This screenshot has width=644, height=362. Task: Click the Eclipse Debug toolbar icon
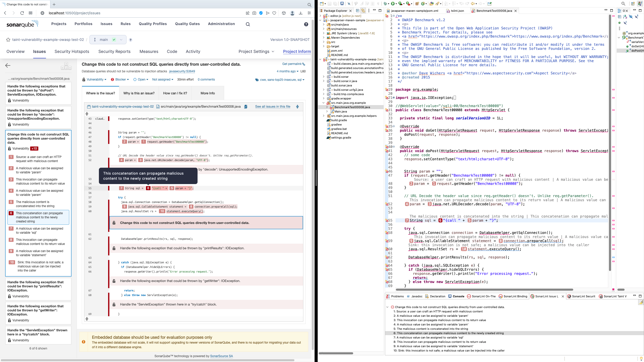click(x=385, y=4)
